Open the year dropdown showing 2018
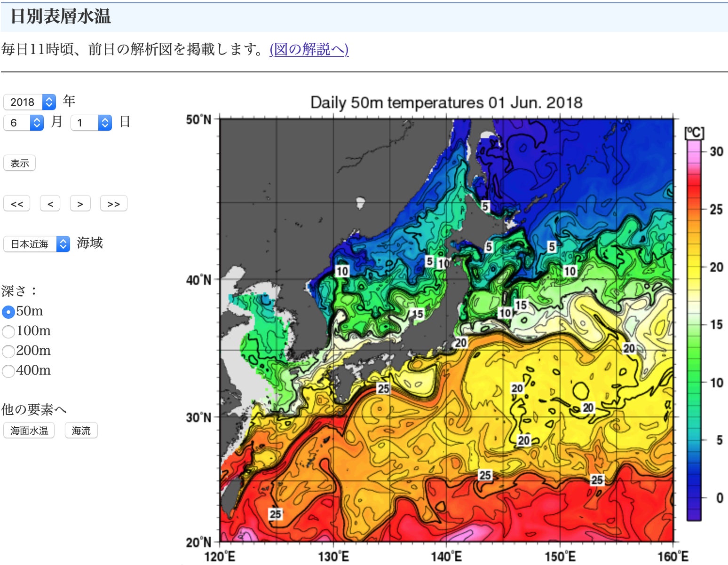The image size is (728, 565). tap(30, 102)
